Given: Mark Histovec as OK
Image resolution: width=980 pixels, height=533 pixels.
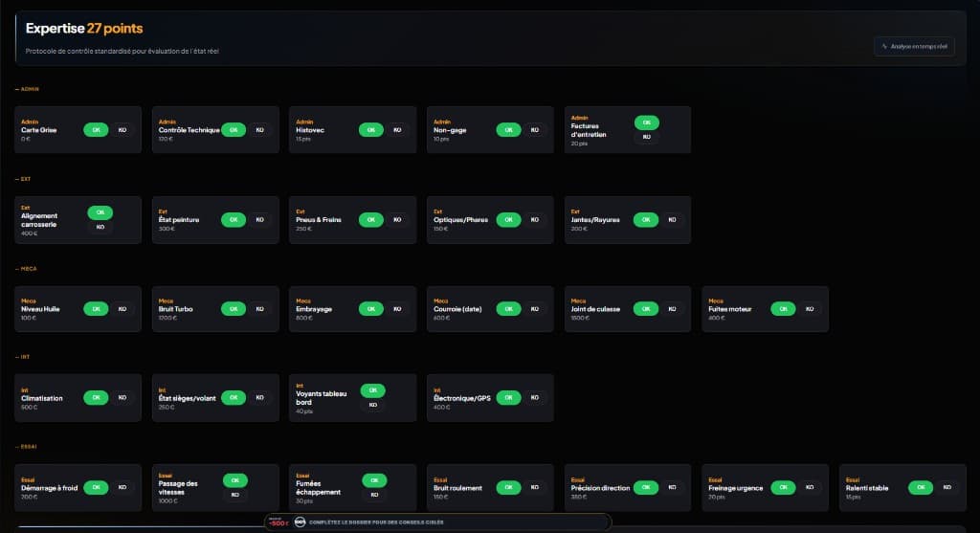Looking at the screenshot, I should pyautogui.click(x=370, y=130).
